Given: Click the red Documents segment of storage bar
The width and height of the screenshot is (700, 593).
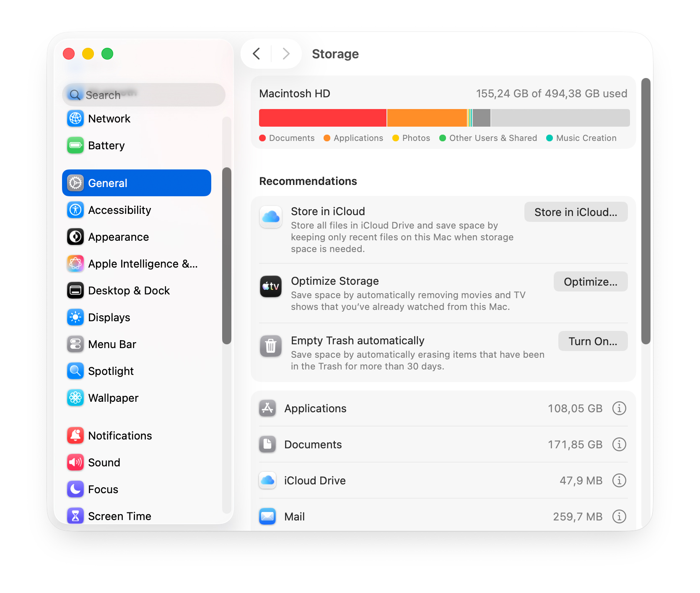Looking at the screenshot, I should (x=323, y=118).
